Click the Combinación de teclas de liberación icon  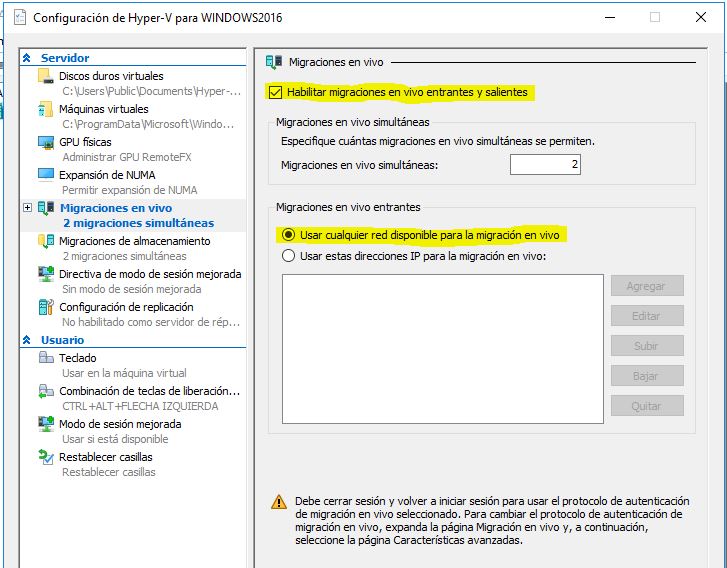click(x=45, y=391)
